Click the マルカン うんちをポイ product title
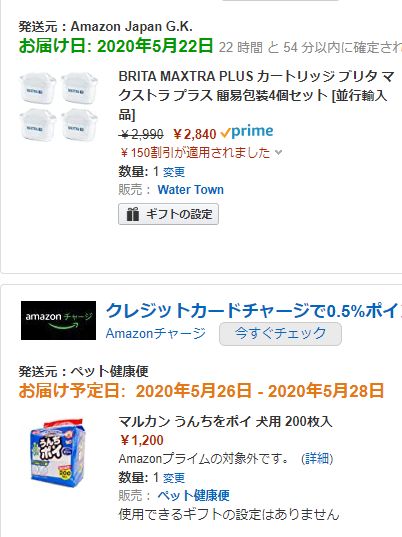 (x=225, y=422)
